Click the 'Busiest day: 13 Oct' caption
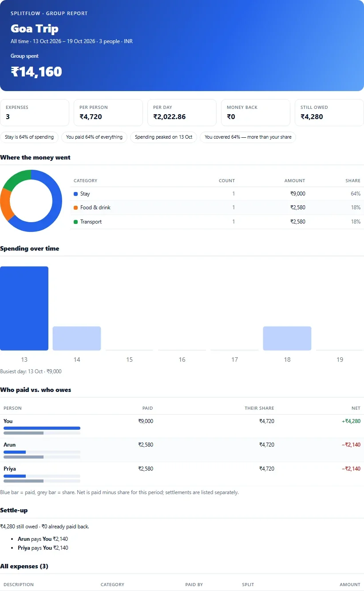 click(x=31, y=371)
